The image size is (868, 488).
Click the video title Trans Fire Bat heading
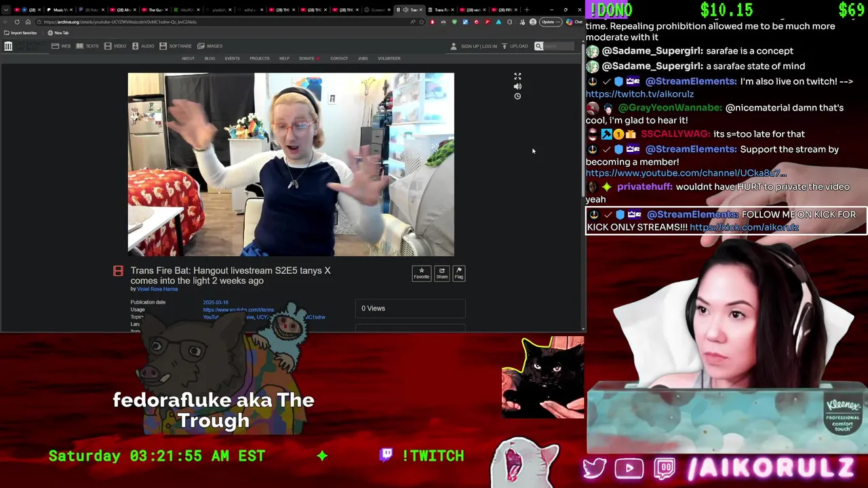click(231, 275)
